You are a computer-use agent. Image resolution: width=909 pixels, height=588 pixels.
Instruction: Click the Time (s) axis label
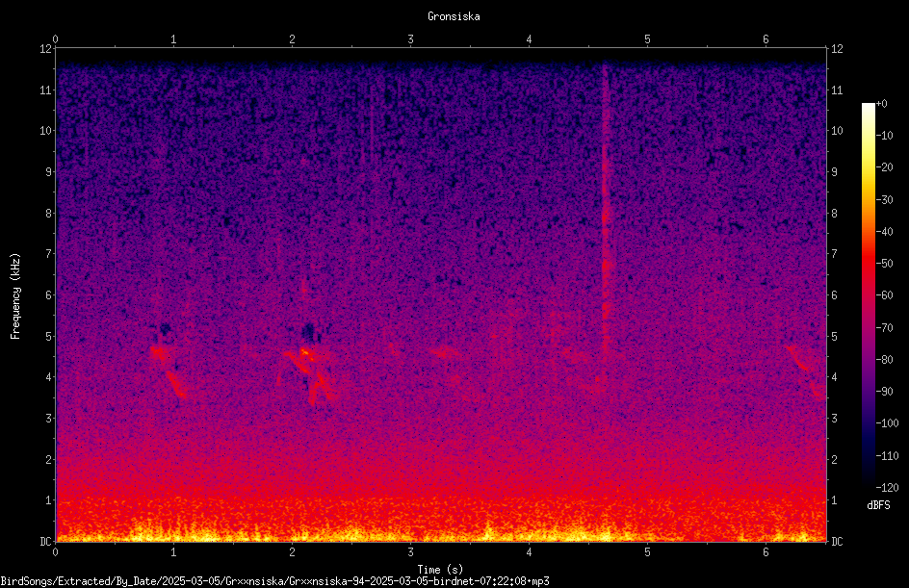440,570
